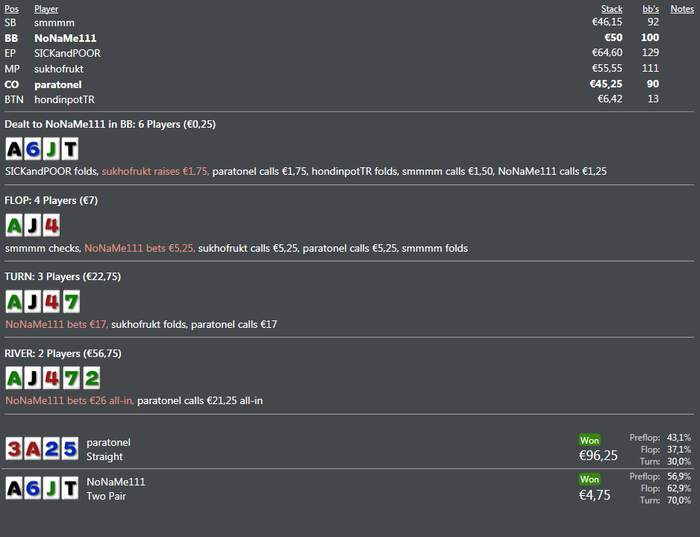Click the Won badge above €4,75
The image size is (700, 537).
click(x=590, y=479)
